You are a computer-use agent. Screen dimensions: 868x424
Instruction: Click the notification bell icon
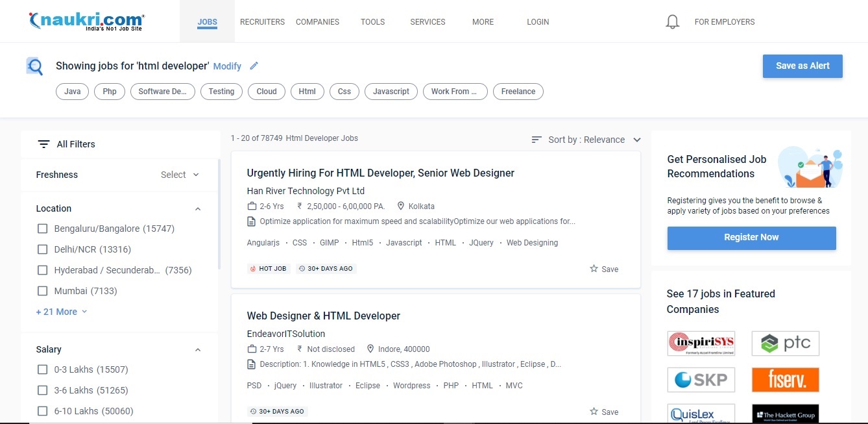tap(673, 22)
